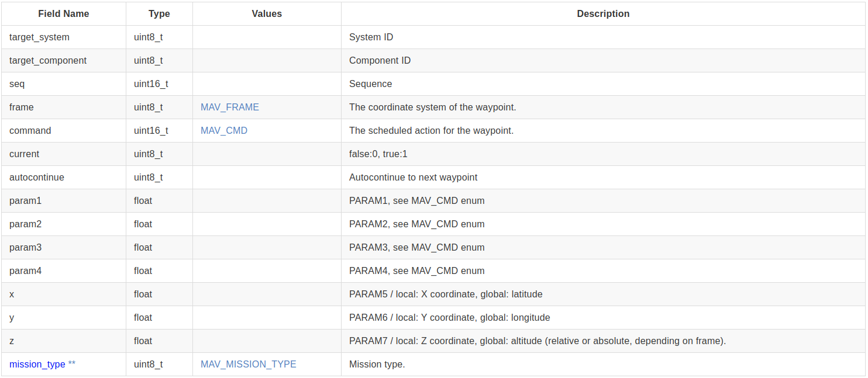The height and width of the screenshot is (378, 868).
Task: Click float type in z row
Action: tap(143, 341)
